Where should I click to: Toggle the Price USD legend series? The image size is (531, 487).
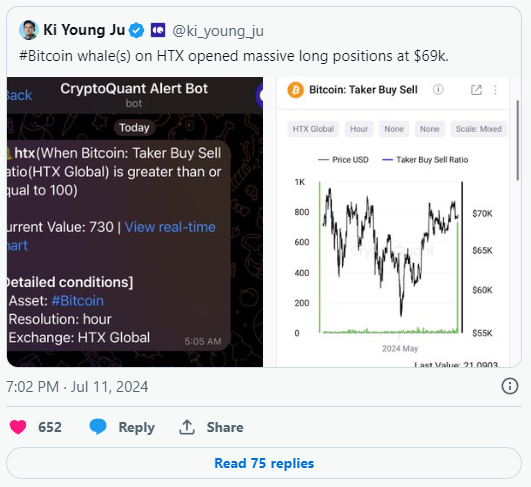343,160
